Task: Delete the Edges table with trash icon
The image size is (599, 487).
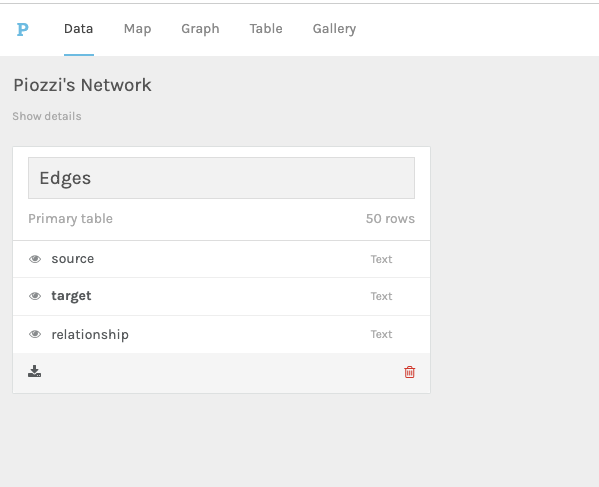Action: click(x=410, y=372)
